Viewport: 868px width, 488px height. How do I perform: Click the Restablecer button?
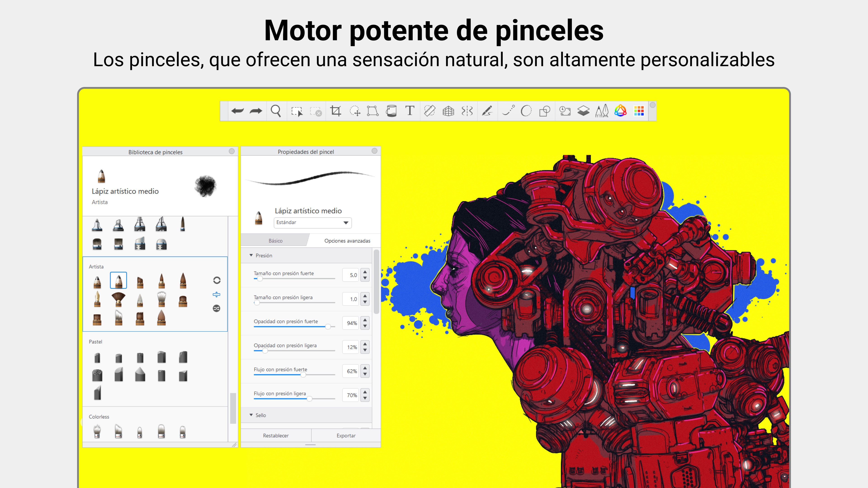coord(276,435)
